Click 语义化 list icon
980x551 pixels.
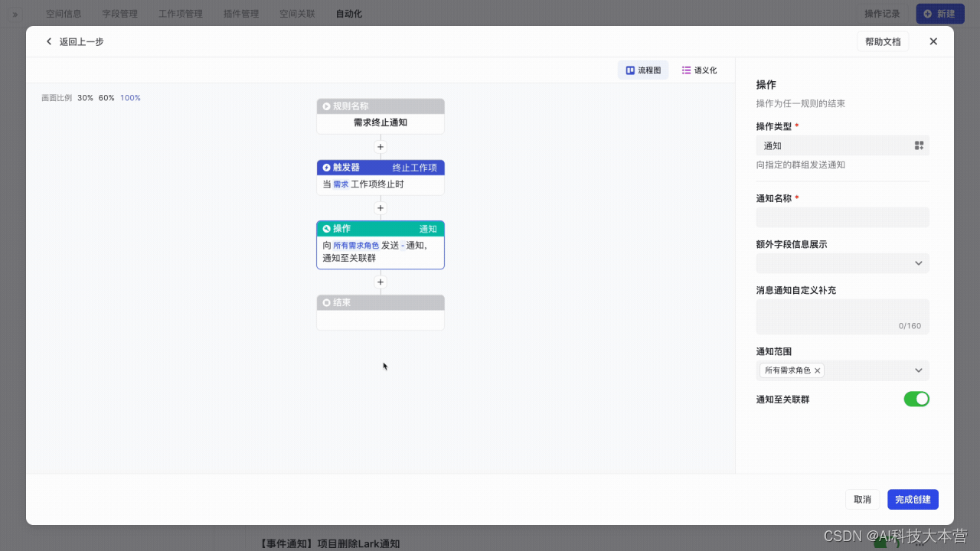tap(687, 70)
